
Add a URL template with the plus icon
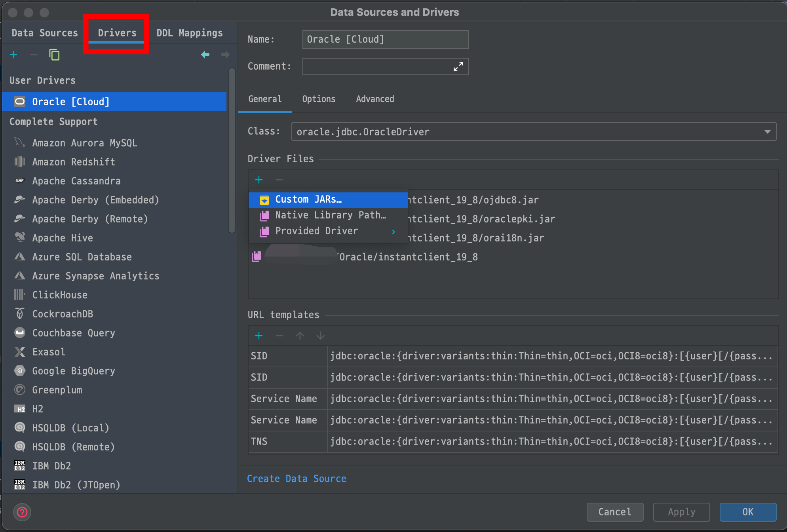coord(259,336)
